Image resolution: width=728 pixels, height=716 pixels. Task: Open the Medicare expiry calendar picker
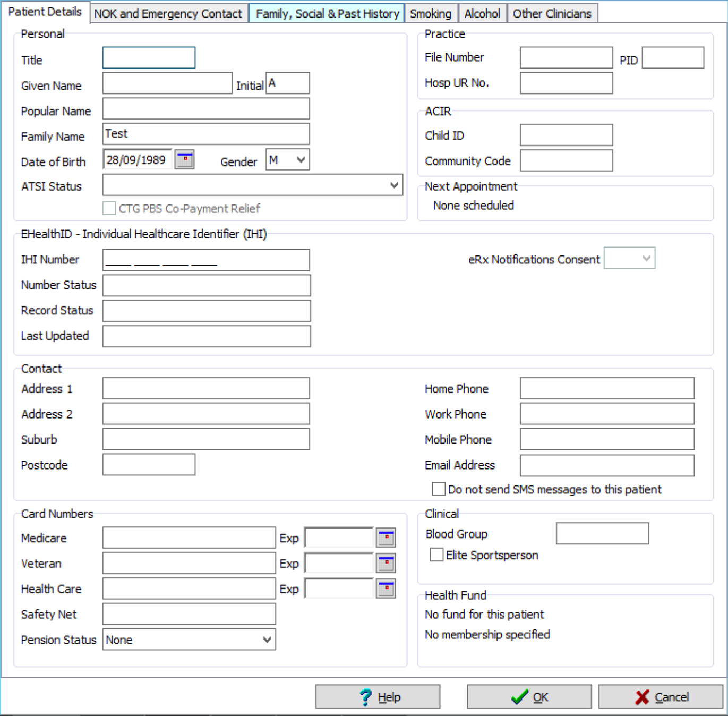[386, 538]
